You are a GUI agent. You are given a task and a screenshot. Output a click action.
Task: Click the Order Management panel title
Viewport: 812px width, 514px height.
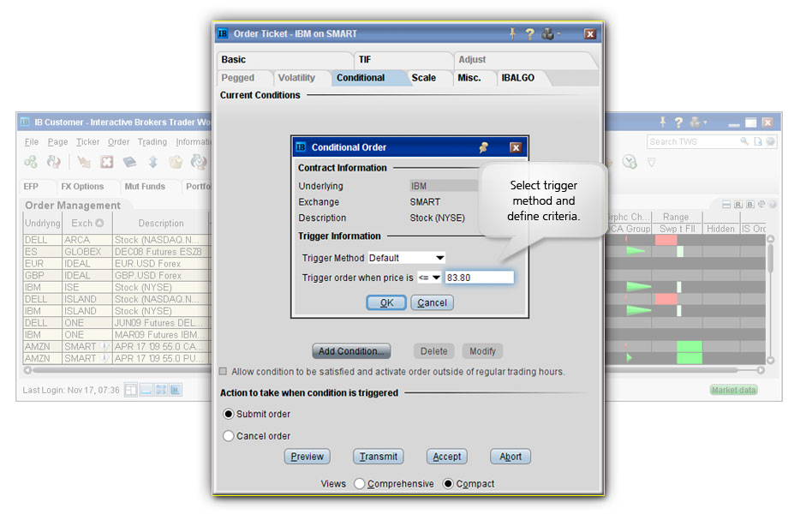click(73, 206)
